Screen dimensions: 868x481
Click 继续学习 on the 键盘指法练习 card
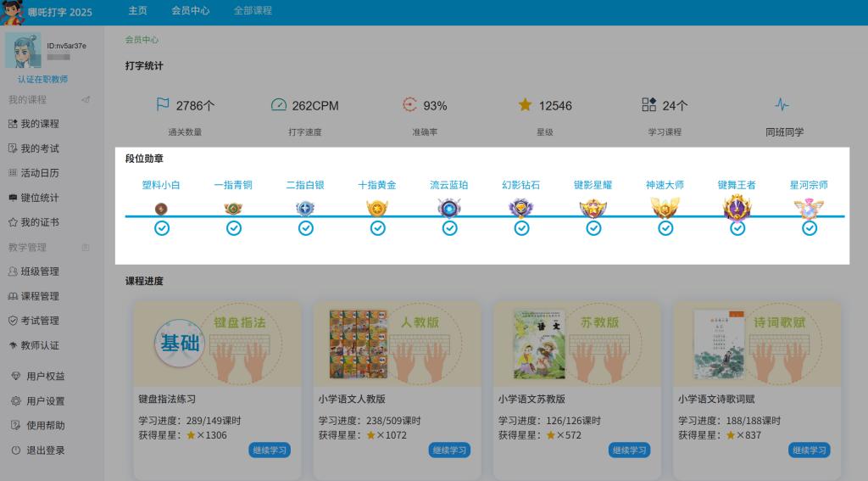(270, 450)
